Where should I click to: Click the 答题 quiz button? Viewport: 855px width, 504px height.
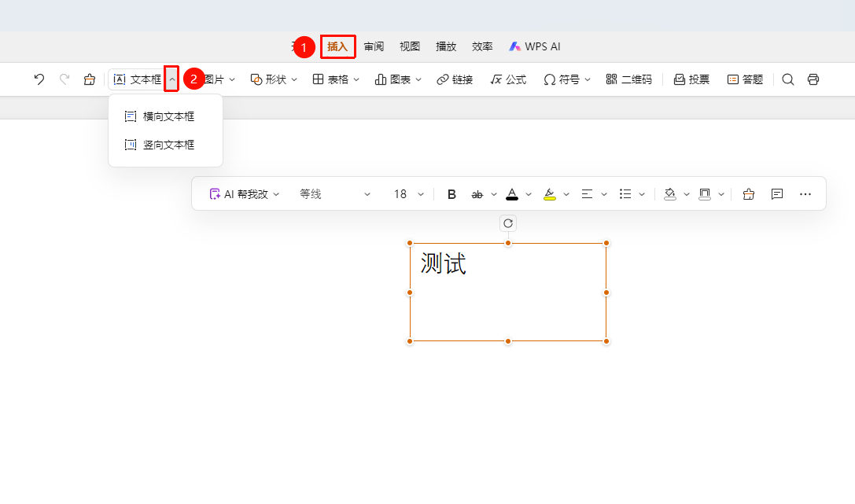(745, 79)
